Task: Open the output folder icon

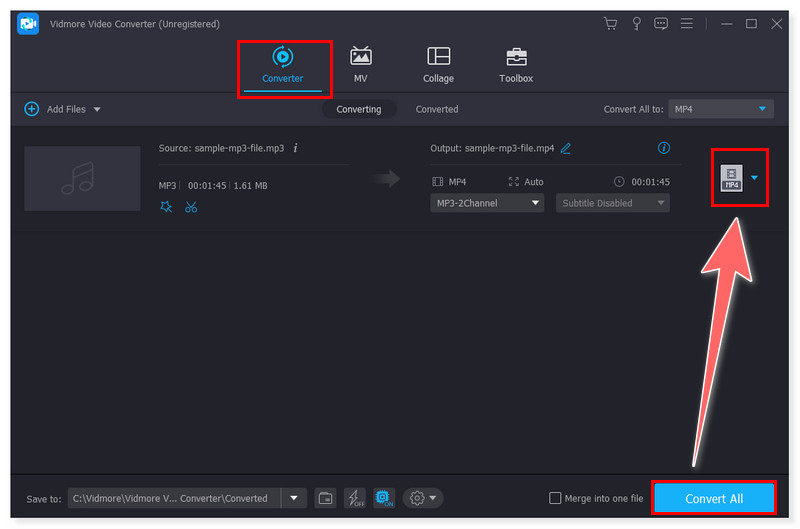Action: coord(325,498)
